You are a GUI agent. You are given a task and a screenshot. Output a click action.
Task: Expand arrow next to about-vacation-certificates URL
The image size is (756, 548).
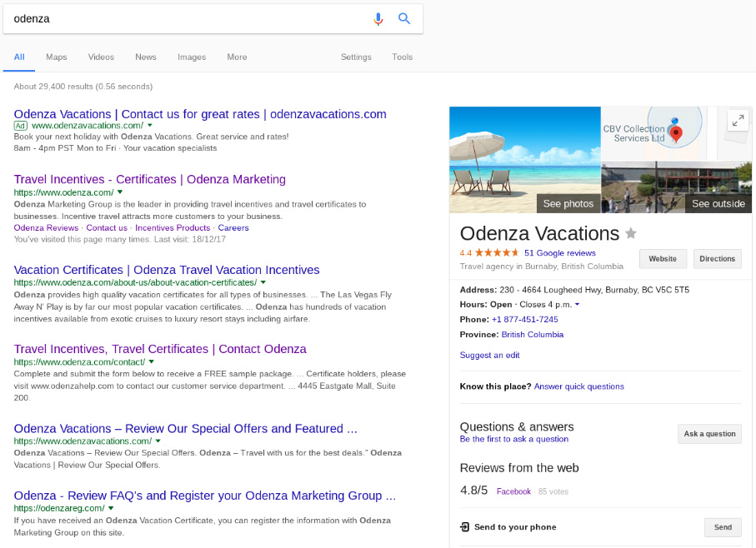coord(263,282)
